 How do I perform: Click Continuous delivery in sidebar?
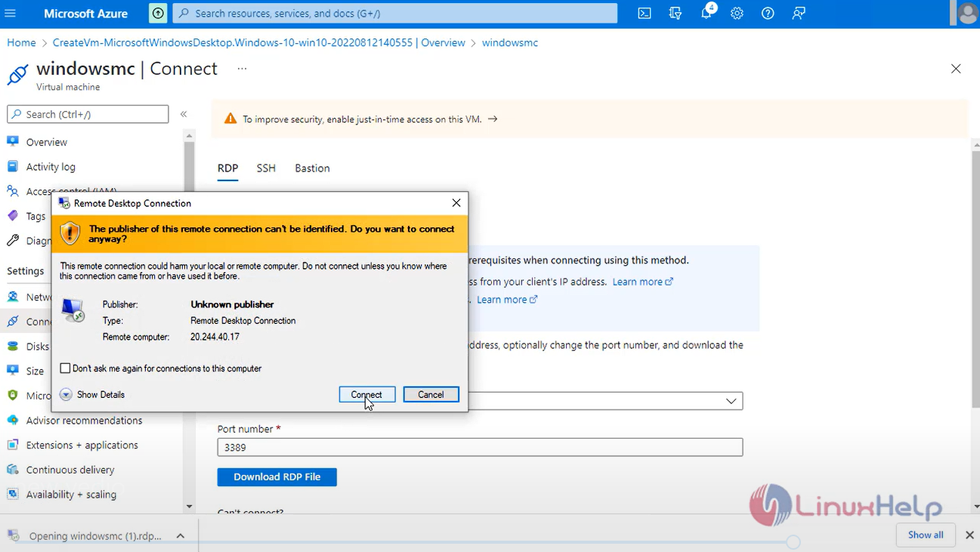[x=70, y=470]
